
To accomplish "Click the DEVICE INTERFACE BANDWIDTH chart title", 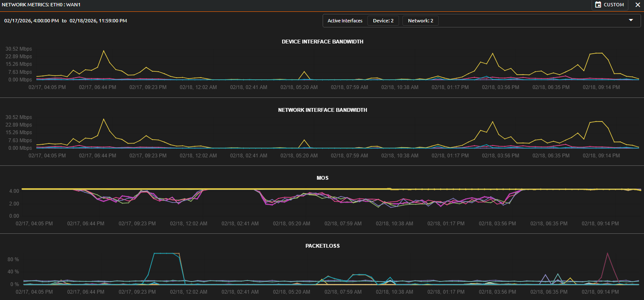I will pyautogui.click(x=322, y=42).
